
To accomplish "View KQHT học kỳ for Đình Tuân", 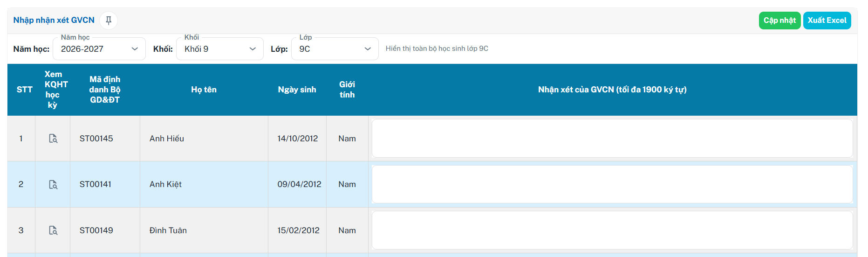I will coord(53,230).
